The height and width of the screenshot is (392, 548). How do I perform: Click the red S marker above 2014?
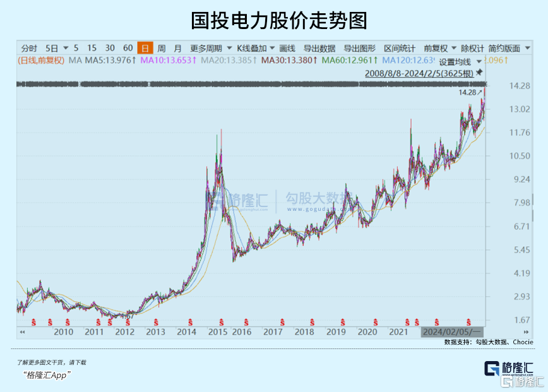click(190, 322)
